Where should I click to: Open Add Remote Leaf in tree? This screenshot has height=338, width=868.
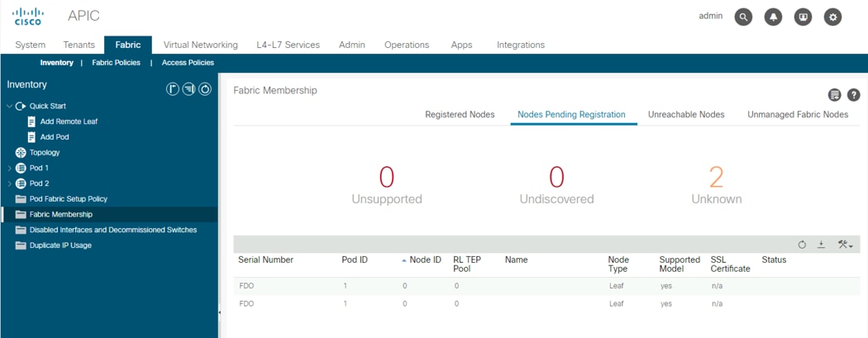69,121
